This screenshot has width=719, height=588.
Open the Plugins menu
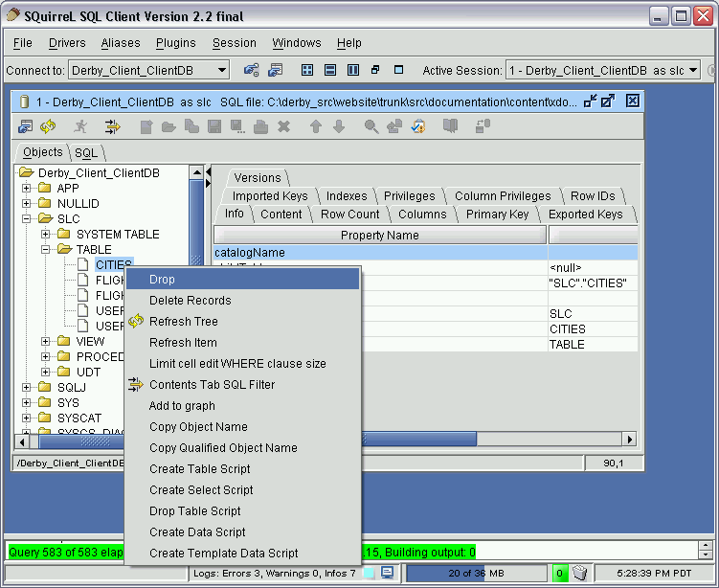coord(175,43)
